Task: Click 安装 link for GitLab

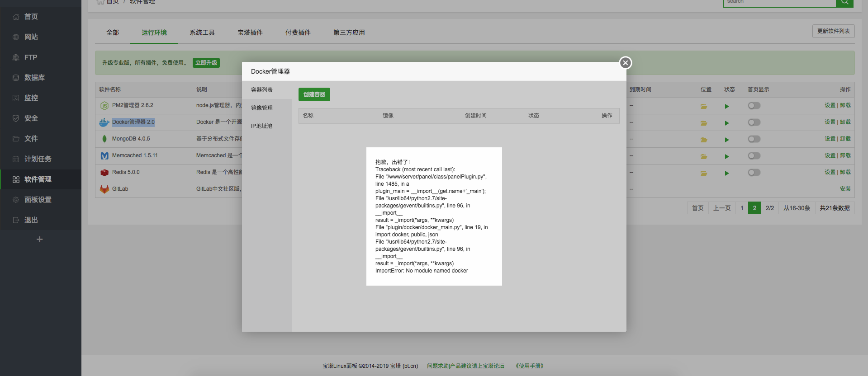Action: (x=845, y=189)
